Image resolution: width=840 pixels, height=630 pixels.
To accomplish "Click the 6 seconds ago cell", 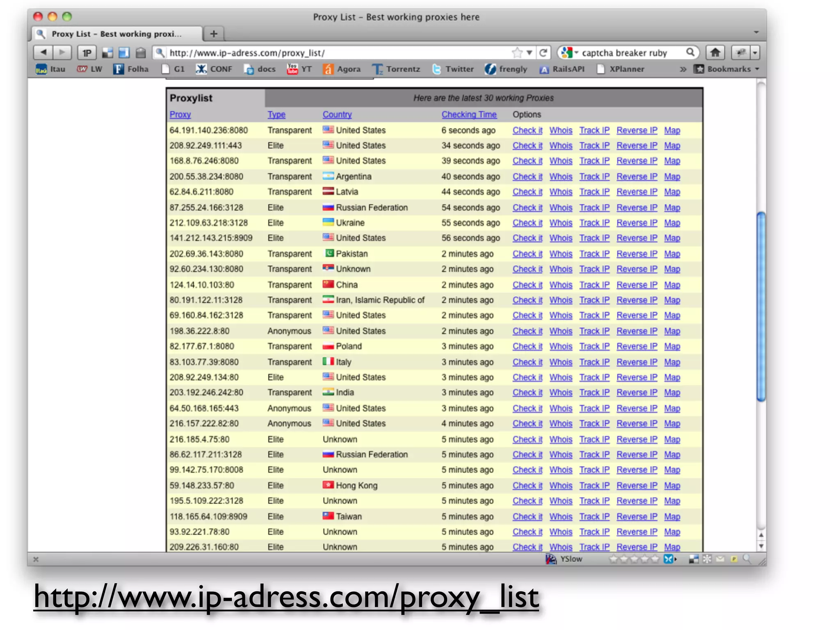I will tap(468, 130).
